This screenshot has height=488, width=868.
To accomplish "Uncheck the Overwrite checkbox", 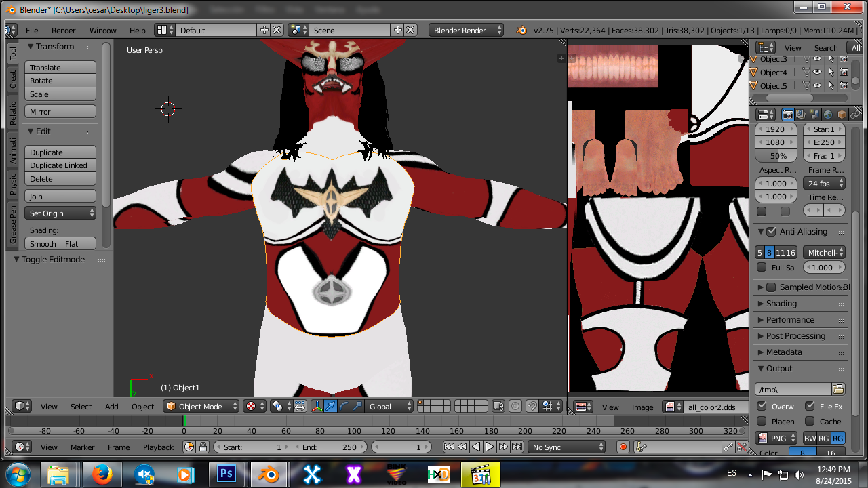I will click(762, 406).
